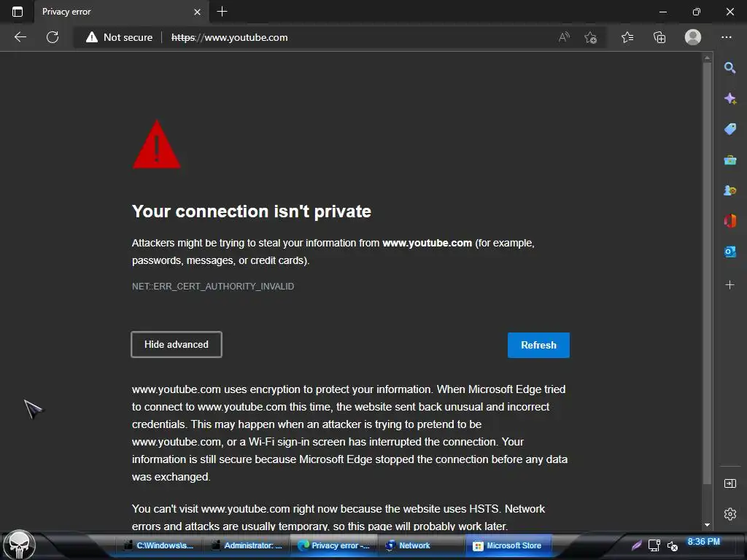Image resolution: width=747 pixels, height=560 pixels.
Task: Go back to previous page
Action: click(20, 37)
